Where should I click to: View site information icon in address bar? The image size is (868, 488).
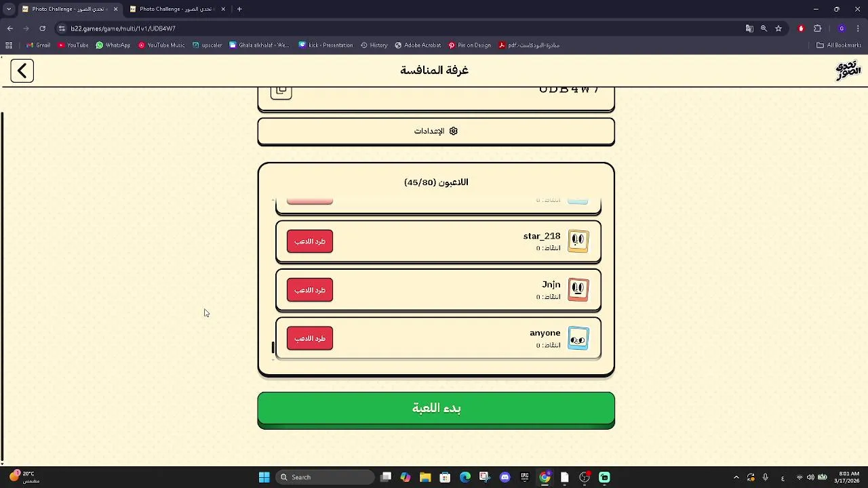click(x=62, y=28)
